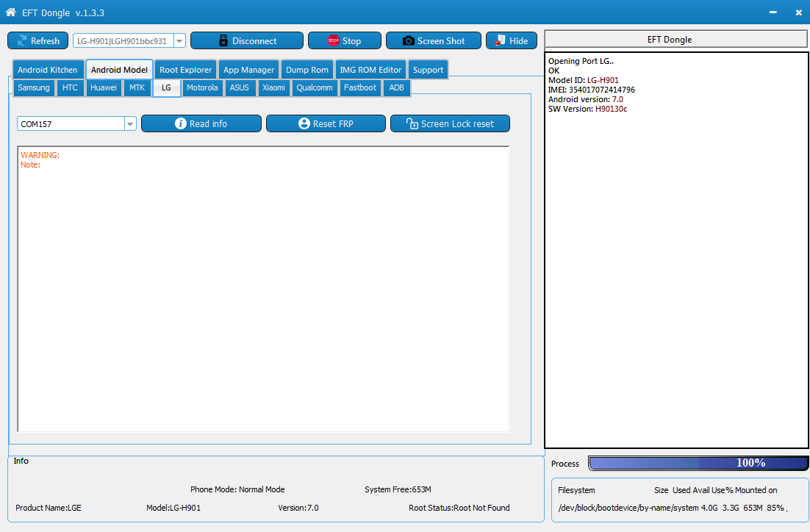Select the HTC brand tab
Image resolution: width=810 pixels, height=532 pixels.
pos(70,87)
